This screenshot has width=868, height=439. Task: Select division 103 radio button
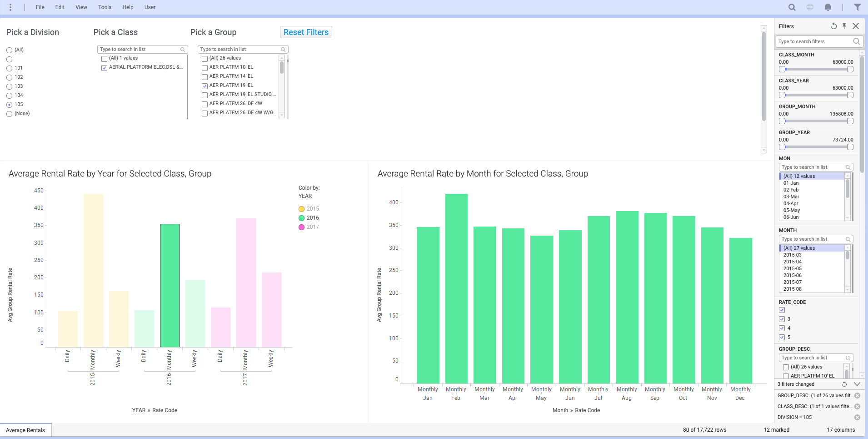[x=9, y=86]
